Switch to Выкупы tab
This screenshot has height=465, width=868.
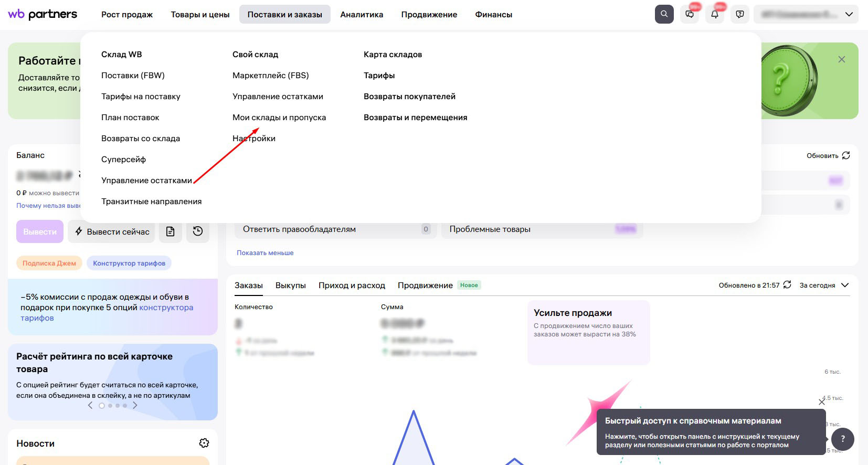(291, 286)
